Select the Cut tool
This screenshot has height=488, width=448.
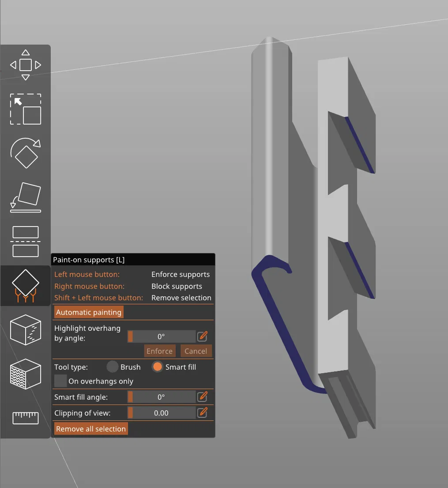click(26, 242)
